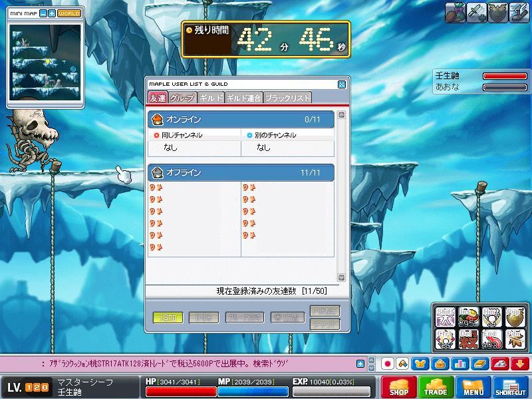Image resolution: width=532 pixels, height=399 pixels.
Task: Click the skeleton dragon monster
Action: point(32,141)
